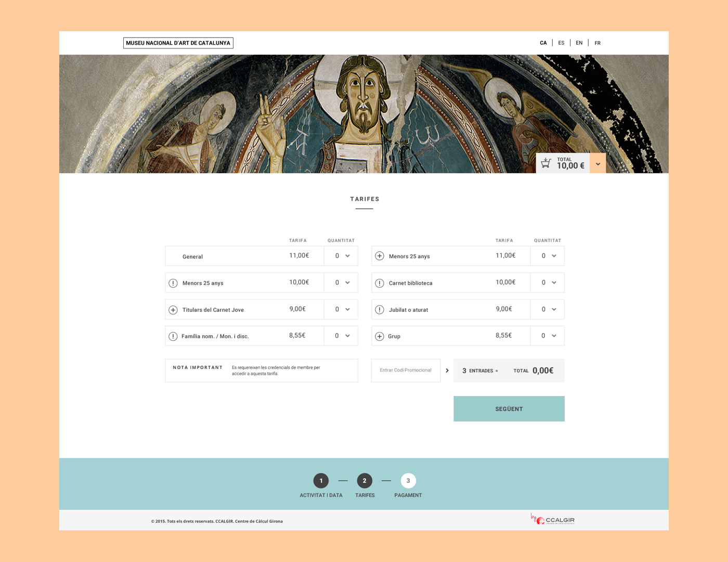Click the 10,00 € cart total amount
This screenshot has height=562, width=728.
(570, 166)
